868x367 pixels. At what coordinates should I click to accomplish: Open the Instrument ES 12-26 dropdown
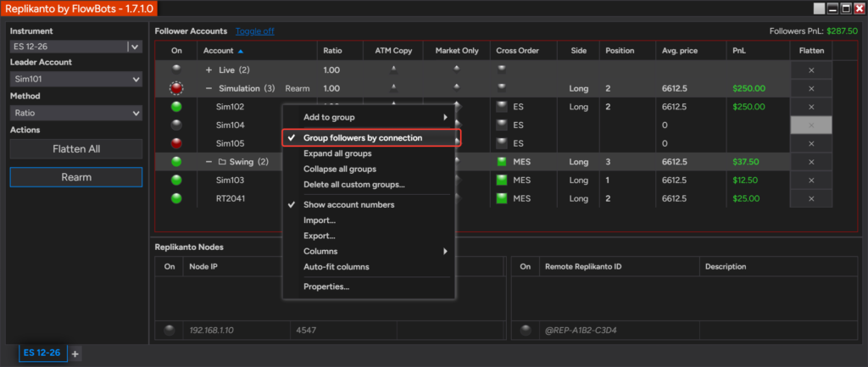click(135, 47)
